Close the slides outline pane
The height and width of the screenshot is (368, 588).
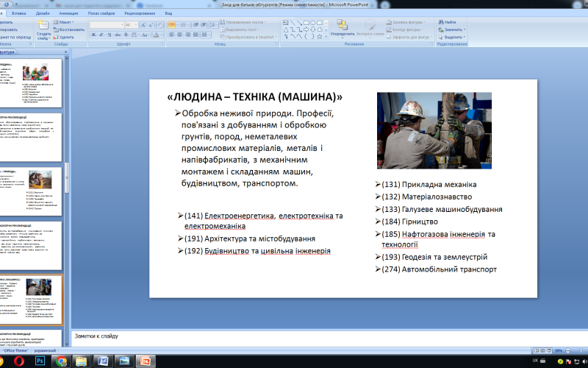pos(65,52)
